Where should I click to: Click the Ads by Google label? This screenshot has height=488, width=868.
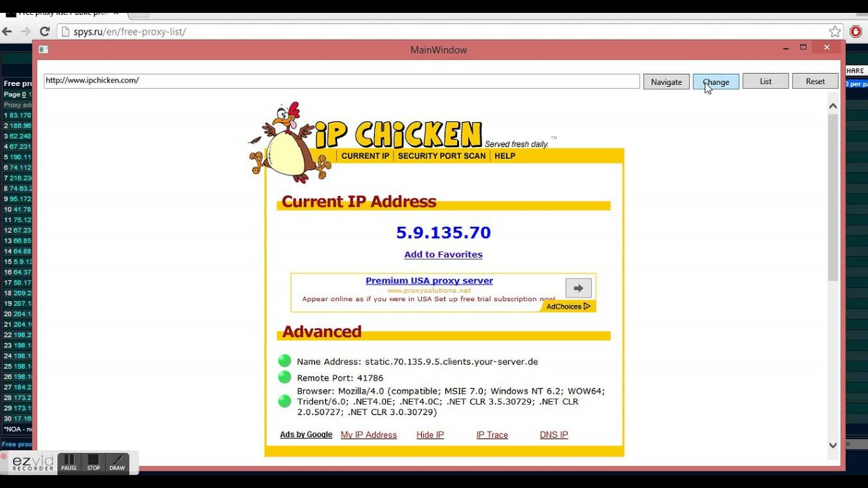point(306,434)
